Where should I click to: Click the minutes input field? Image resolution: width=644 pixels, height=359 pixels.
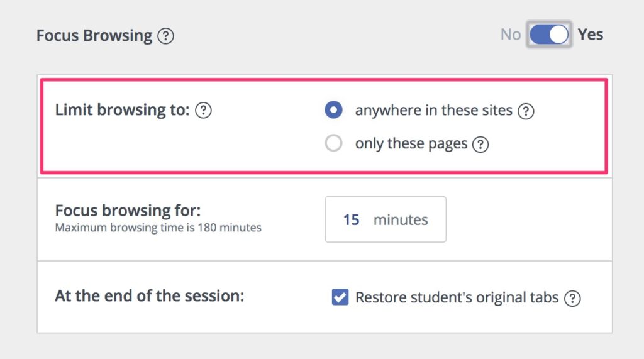tap(386, 219)
